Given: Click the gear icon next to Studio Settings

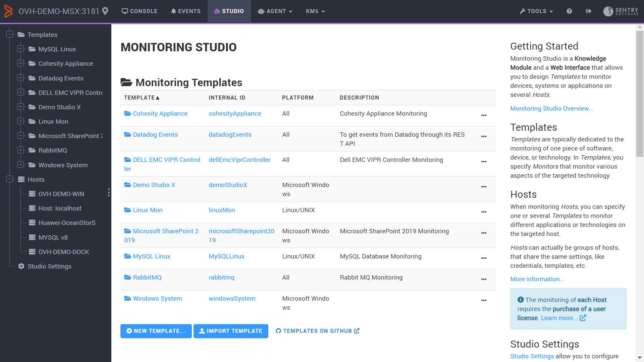Looking at the screenshot, I should 21,266.
